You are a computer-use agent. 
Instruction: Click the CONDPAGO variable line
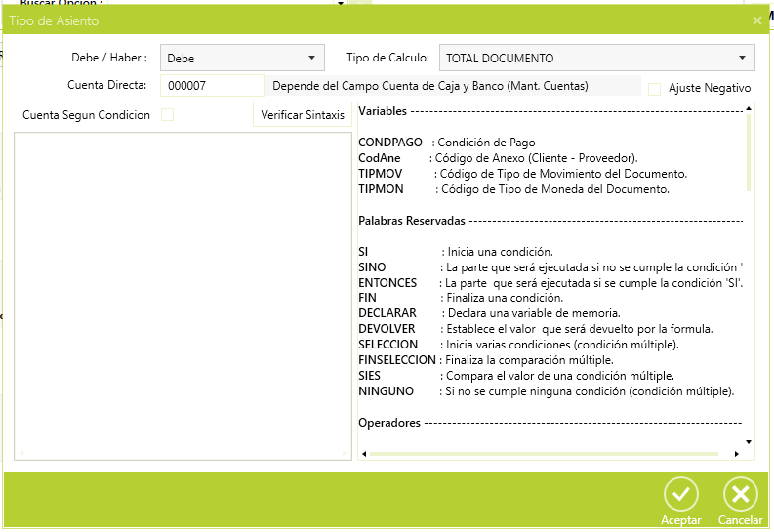click(447, 143)
